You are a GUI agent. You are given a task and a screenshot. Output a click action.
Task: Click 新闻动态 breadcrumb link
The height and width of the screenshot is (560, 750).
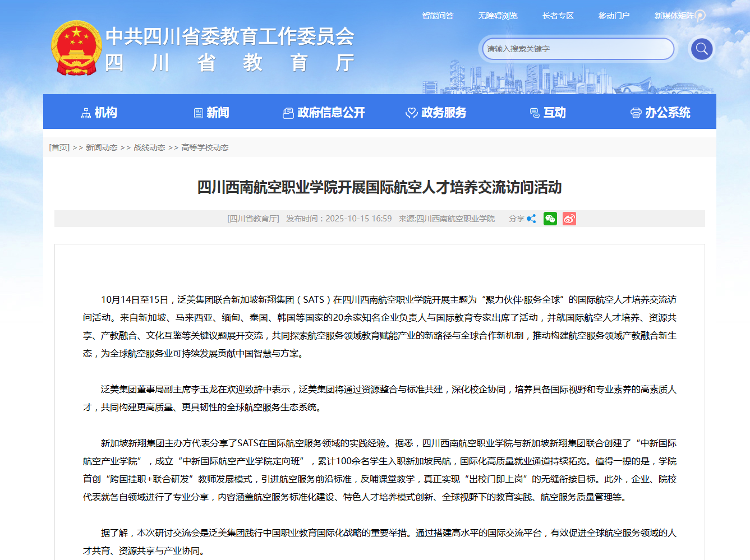[102, 147]
